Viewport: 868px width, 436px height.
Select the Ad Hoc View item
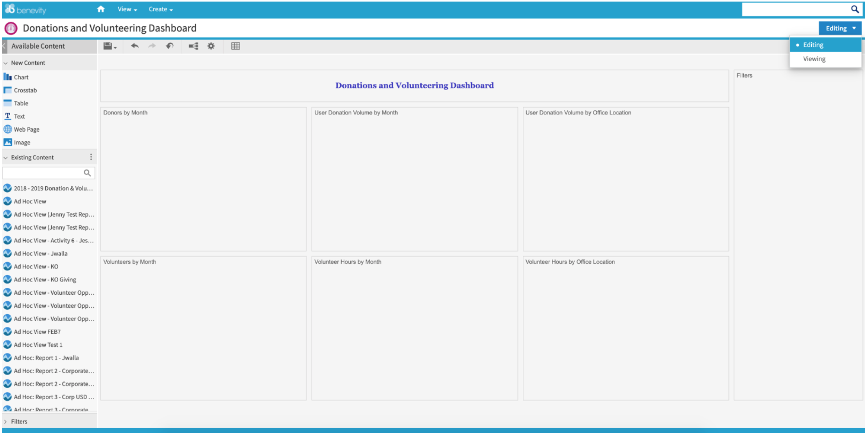pos(25,201)
